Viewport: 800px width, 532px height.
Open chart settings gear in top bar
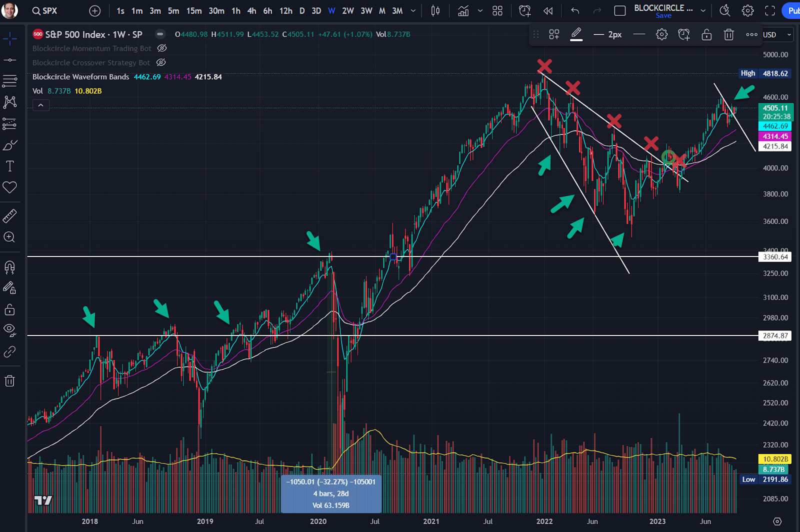(747, 10)
